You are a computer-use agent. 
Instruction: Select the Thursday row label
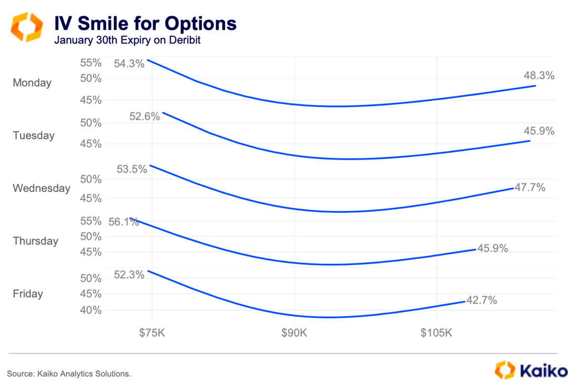(36, 241)
